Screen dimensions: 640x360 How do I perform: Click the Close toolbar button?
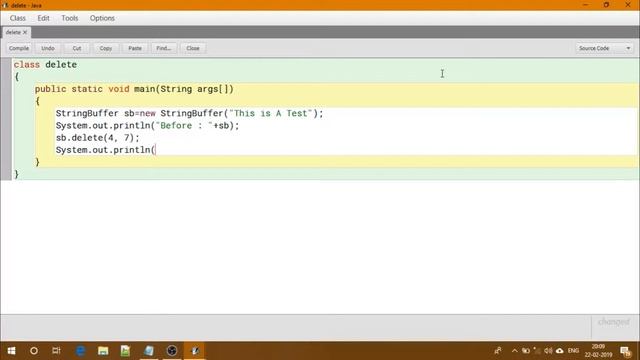pos(193,48)
